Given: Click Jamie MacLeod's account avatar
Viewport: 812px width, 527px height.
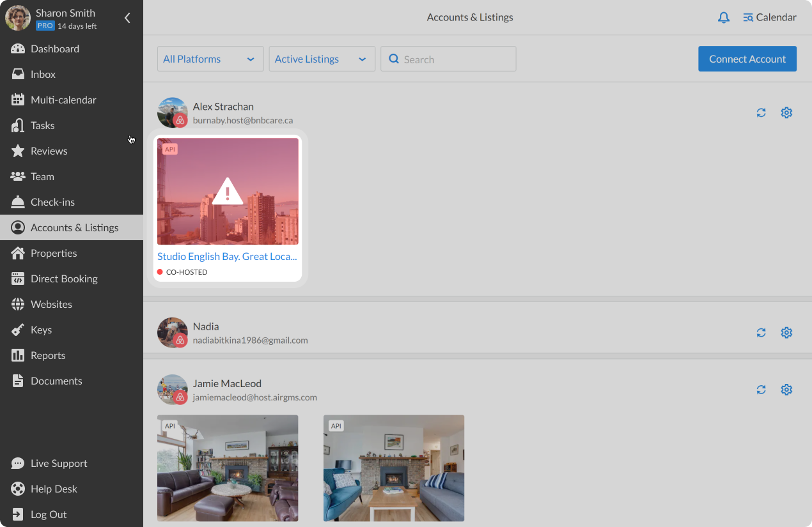Looking at the screenshot, I should coord(173,390).
